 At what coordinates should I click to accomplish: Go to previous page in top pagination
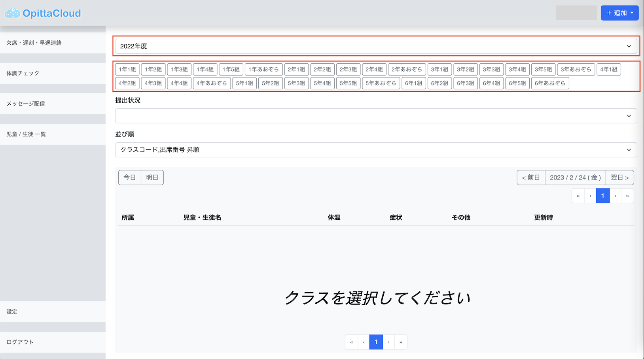click(x=590, y=196)
